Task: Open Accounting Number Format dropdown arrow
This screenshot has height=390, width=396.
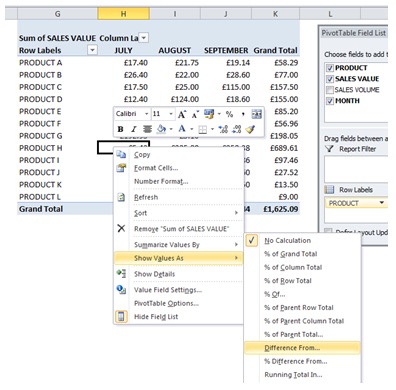Action: coord(219,114)
